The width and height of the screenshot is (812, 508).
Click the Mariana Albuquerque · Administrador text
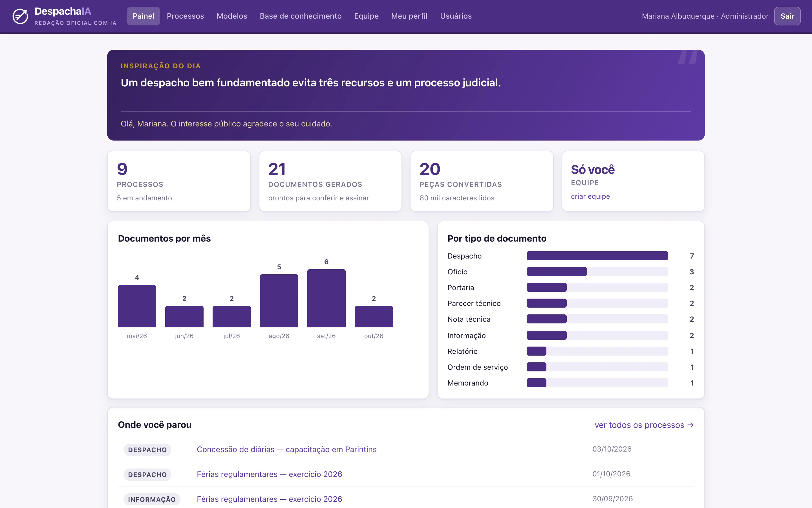(x=705, y=16)
